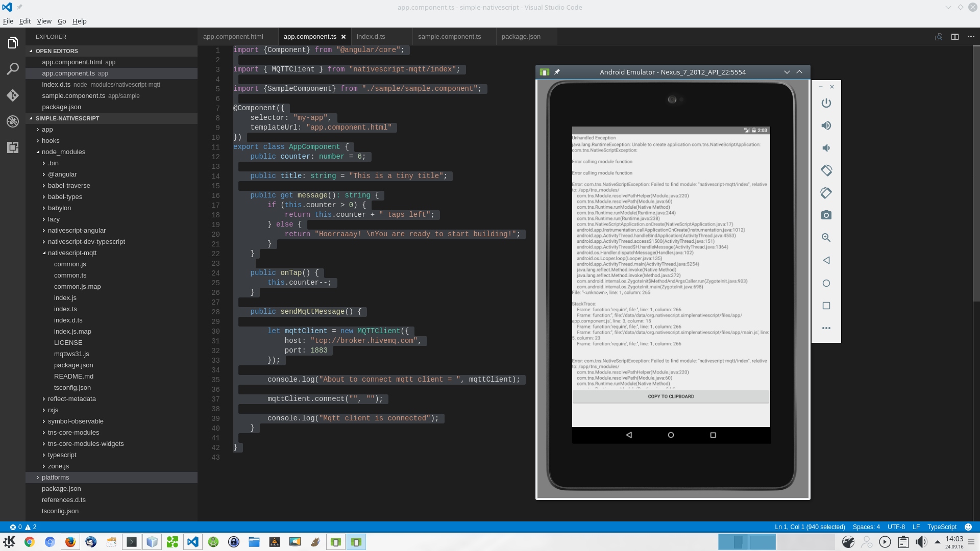The image size is (980, 551).
Task: Click the split editor icon
Action: (x=954, y=37)
